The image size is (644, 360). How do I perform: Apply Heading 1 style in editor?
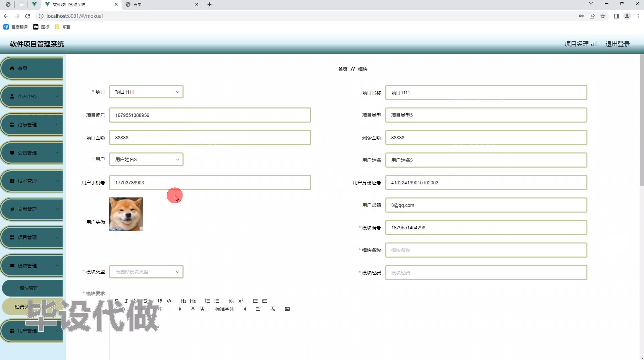[183, 301]
